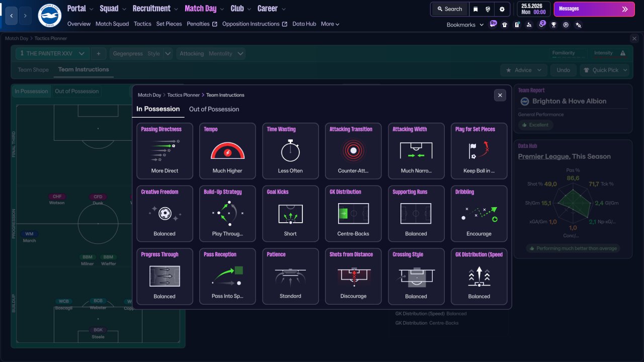Image resolution: width=644 pixels, height=362 pixels.
Task: Open the Penalties link
Action: 202,24
